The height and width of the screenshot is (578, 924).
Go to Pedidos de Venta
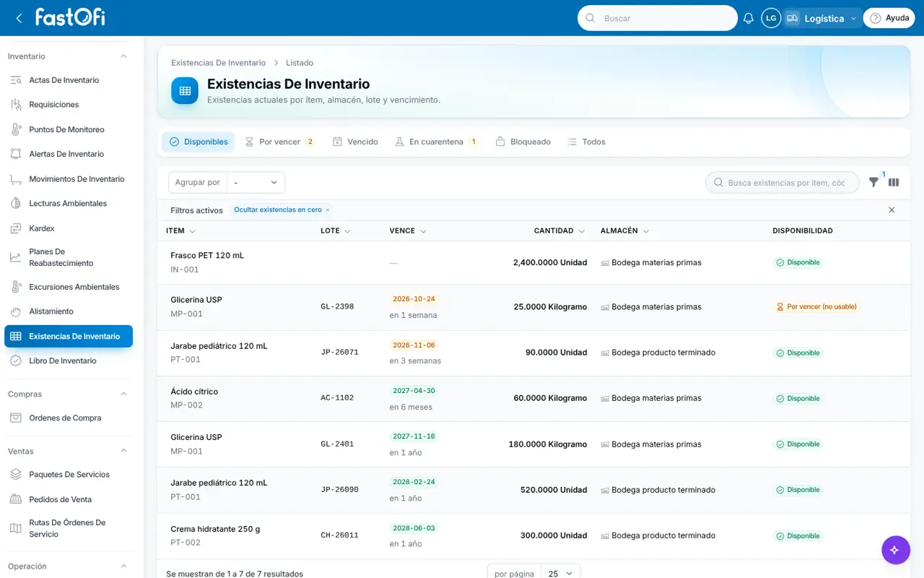pyautogui.click(x=69, y=499)
